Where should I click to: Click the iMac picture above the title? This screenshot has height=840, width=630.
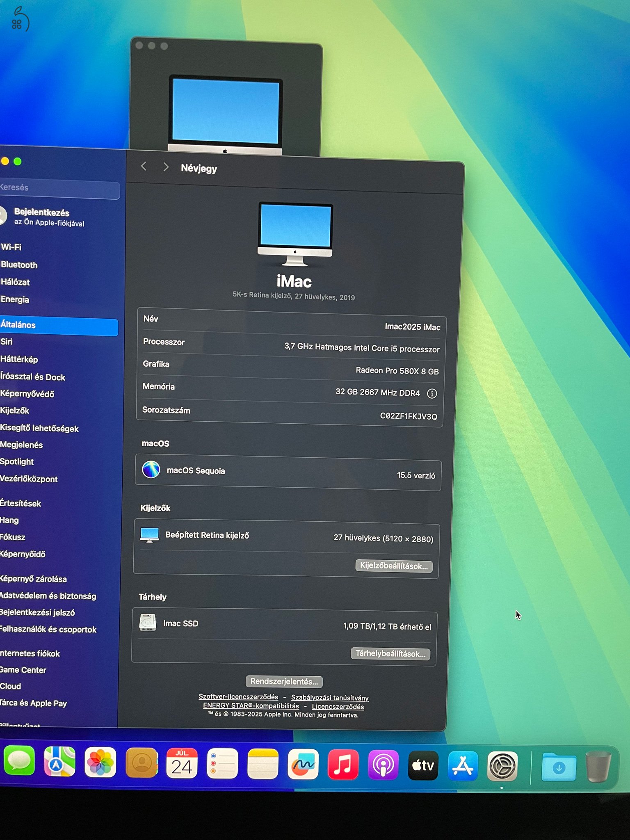click(295, 234)
